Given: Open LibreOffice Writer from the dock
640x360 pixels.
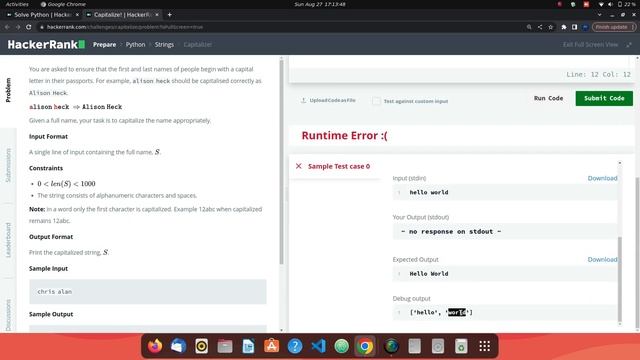Looking at the screenshot, I should (248, 346).
